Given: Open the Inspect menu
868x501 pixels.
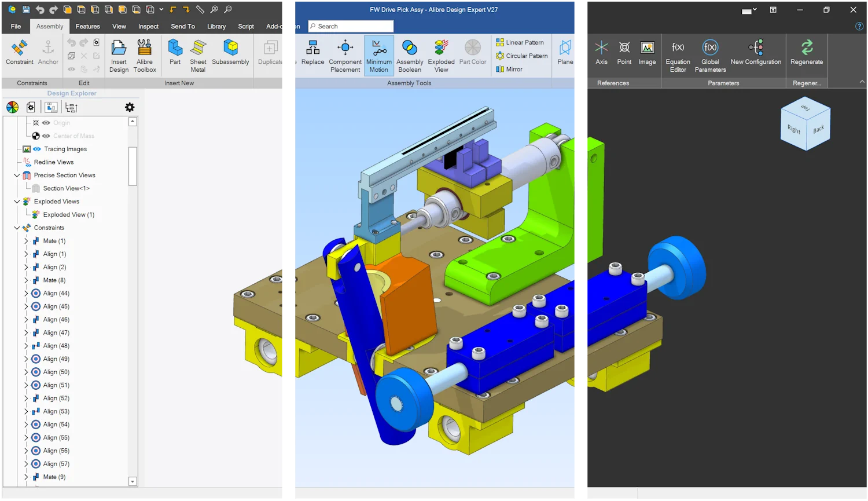Looking at the screenshot, I should coord(148,26).
